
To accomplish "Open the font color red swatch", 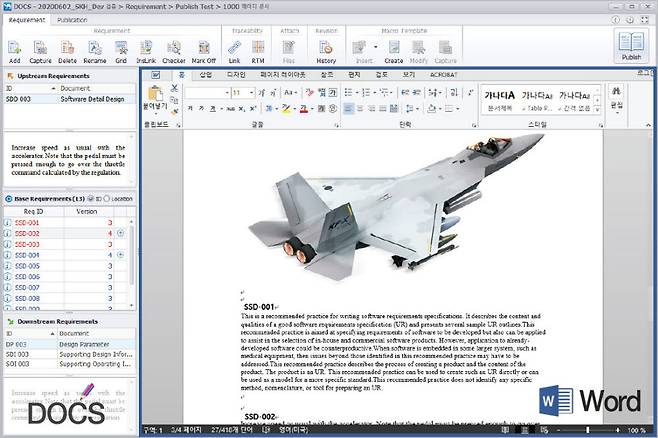I will point(303,109).
